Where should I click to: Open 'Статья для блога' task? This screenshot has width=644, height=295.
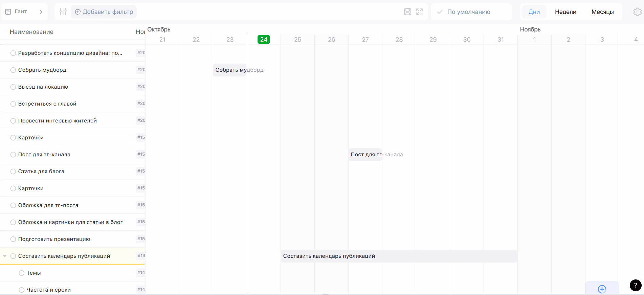click(x=41, y=172)
